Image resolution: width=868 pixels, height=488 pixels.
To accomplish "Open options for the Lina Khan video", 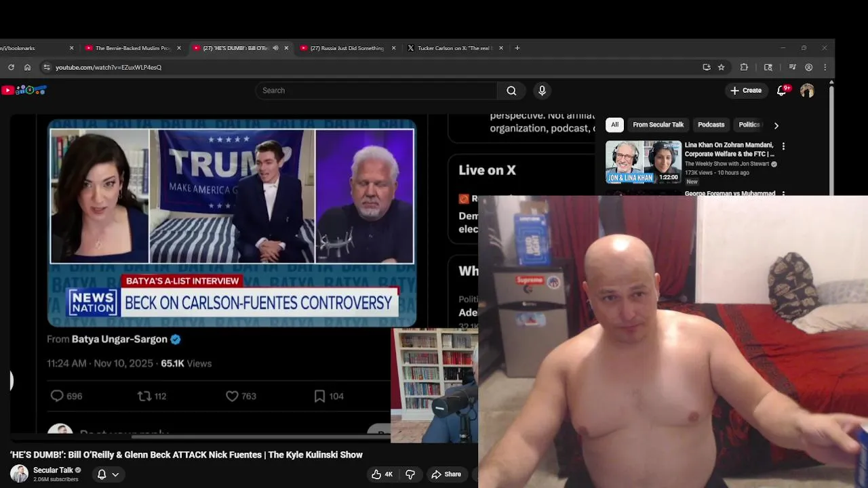I will (783, 146).
